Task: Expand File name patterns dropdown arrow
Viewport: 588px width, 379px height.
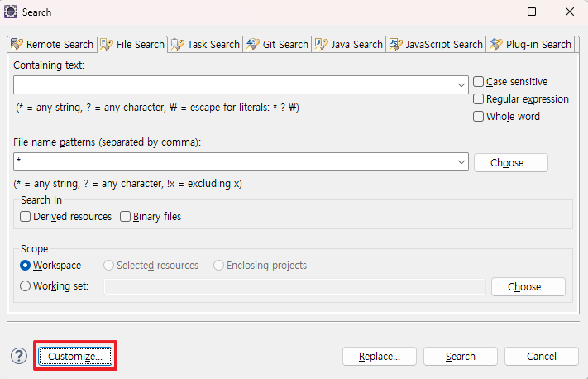Action: 461,162
